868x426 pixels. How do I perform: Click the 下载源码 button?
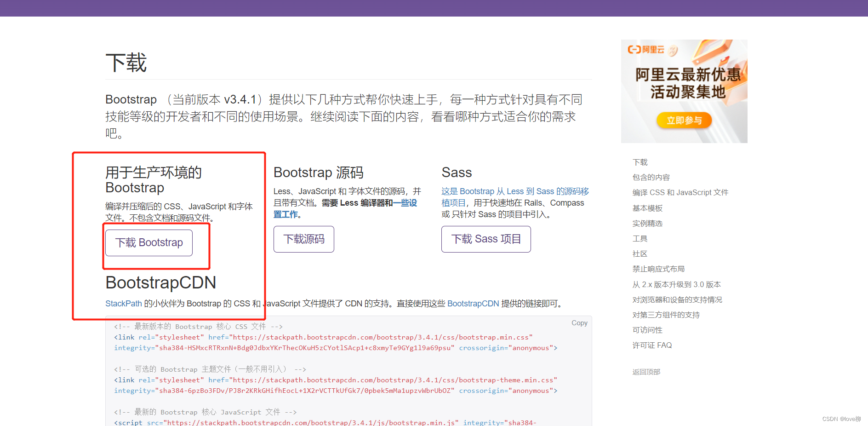tap(304, 239)
